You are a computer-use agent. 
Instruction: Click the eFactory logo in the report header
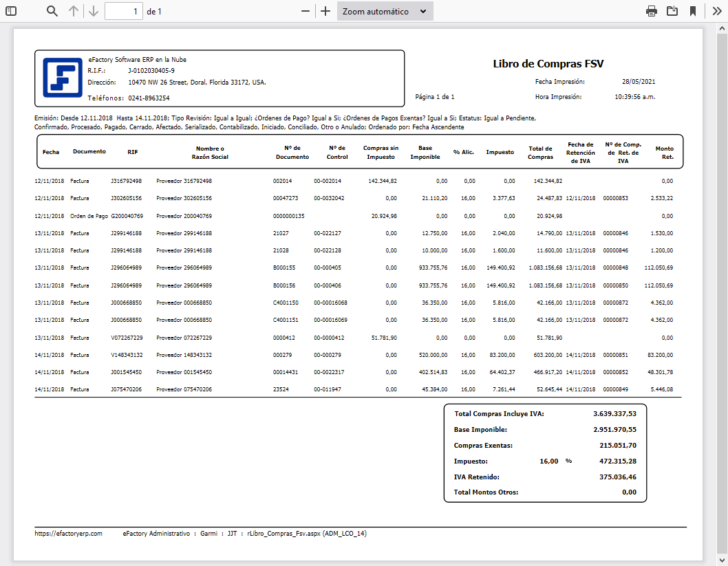click(63, 77)
